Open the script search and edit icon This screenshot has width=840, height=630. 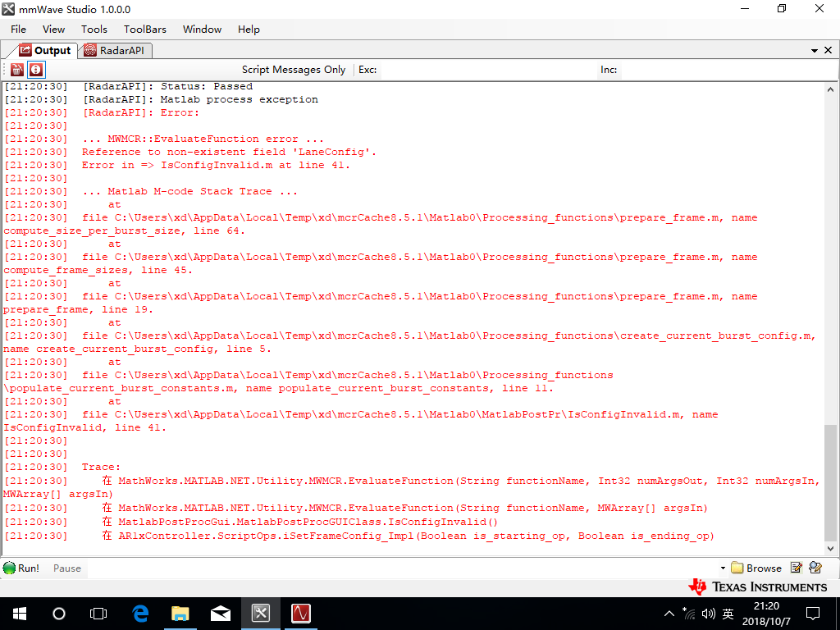pyautogui.click(x=815, y=568)
